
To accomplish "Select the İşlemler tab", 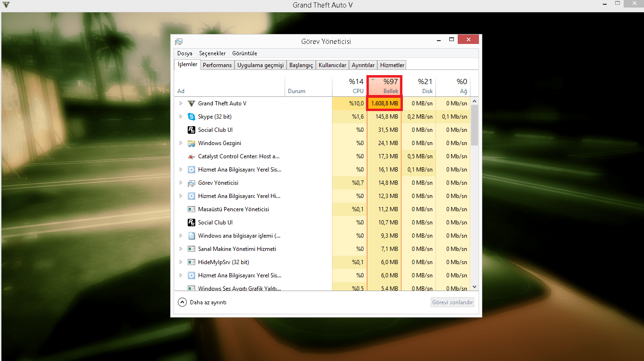I will pyautogui.click(x=187, y=65).
